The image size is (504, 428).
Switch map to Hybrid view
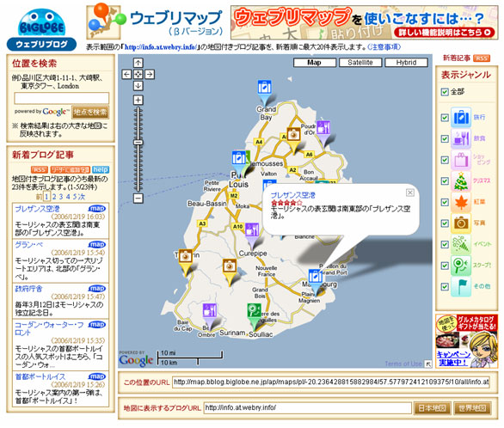pyautogui.click(x=406, y=63)
